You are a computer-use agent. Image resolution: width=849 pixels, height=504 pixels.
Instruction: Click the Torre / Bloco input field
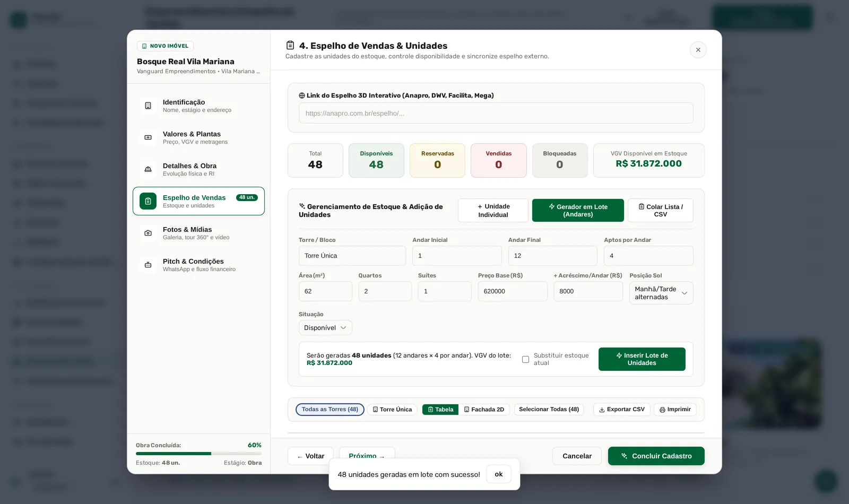352,256
